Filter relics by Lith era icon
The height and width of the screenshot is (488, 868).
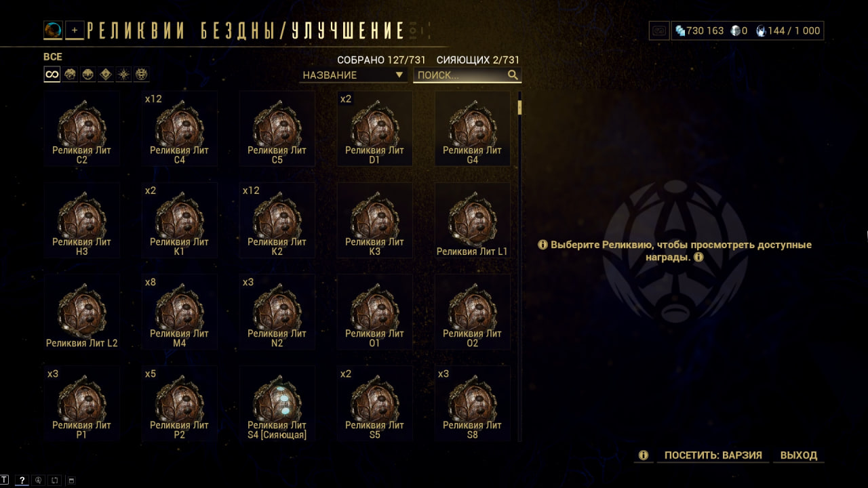[71, 75]
